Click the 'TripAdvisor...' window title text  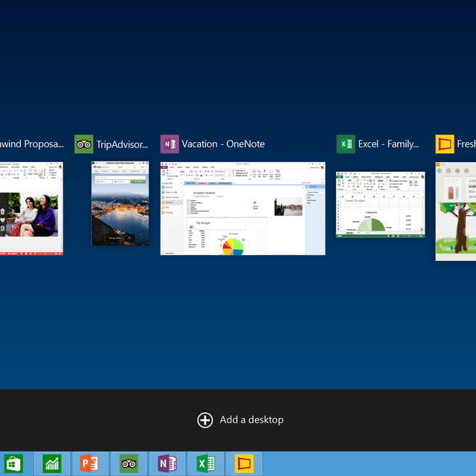(122, 144)
